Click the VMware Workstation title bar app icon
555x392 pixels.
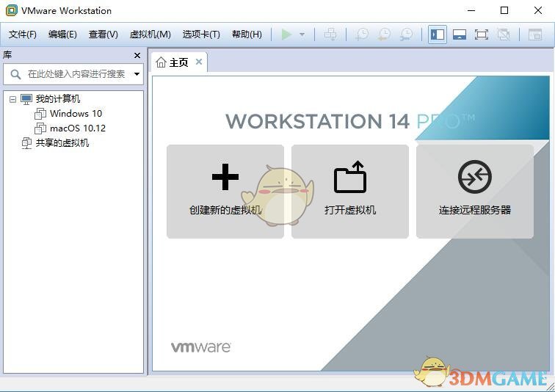click(11, 10)
